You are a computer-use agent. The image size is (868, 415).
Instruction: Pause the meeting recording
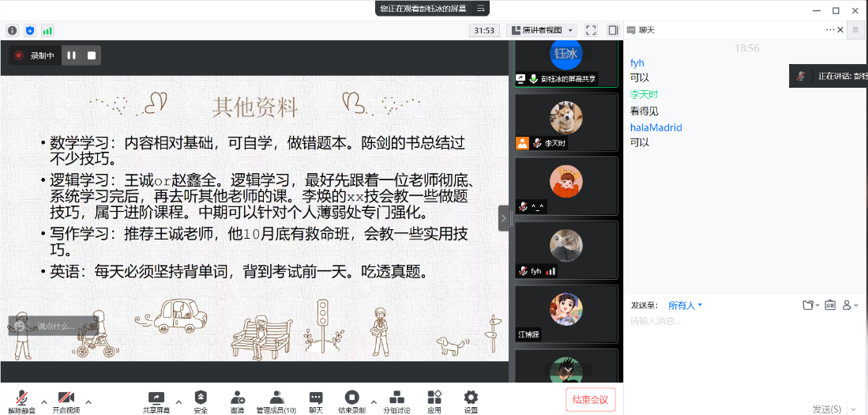71,55
